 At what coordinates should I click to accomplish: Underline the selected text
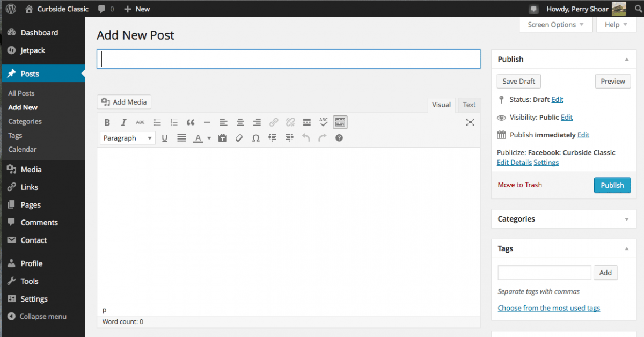(164, 138)
